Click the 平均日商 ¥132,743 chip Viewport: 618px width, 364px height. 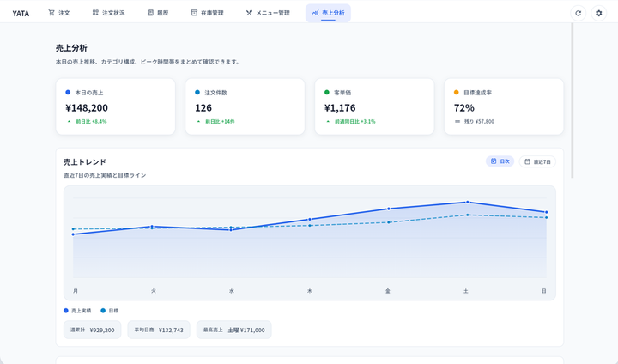tap(159, 330)
